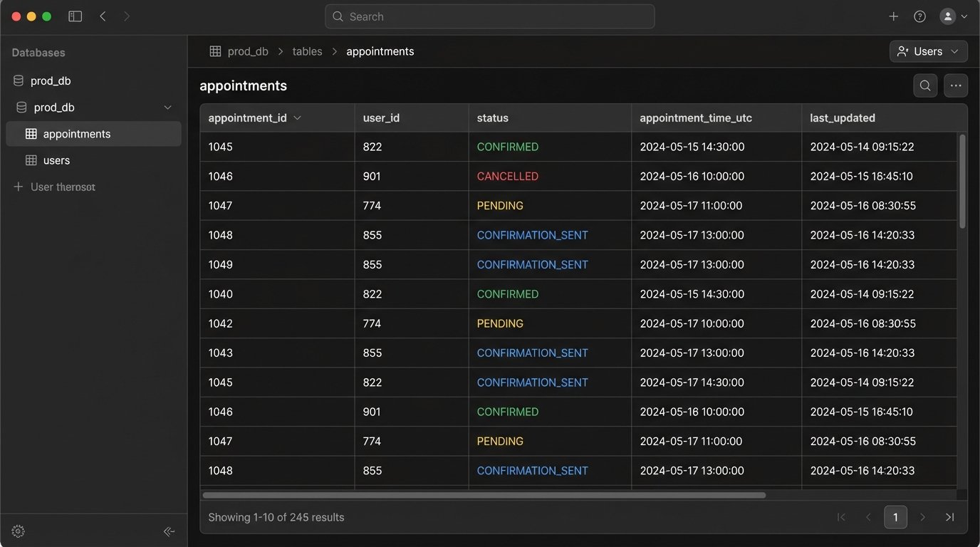
Task: Click the user account avatar menu
Action: [949, 16]
